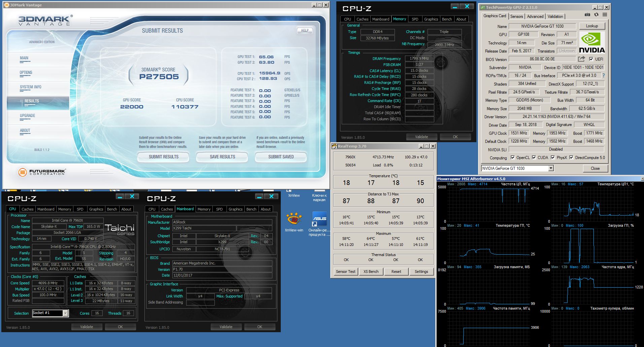Start XS Bench in RealTemp
The width and height of the screenshot is (644, 347).
click(371, 272)
